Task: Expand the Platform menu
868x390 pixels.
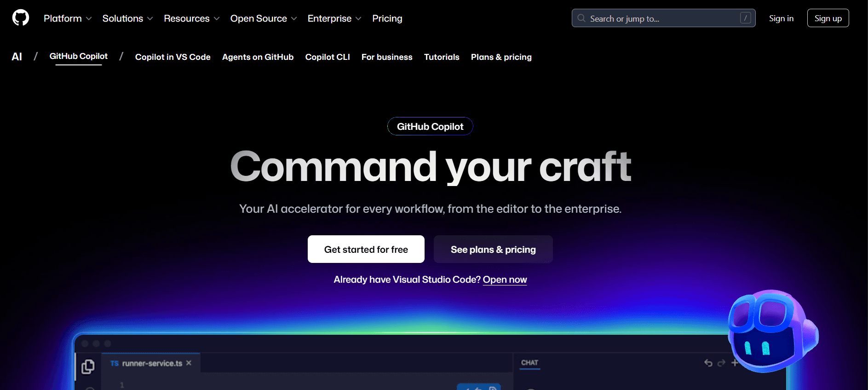Action: (x=68, y=18)
